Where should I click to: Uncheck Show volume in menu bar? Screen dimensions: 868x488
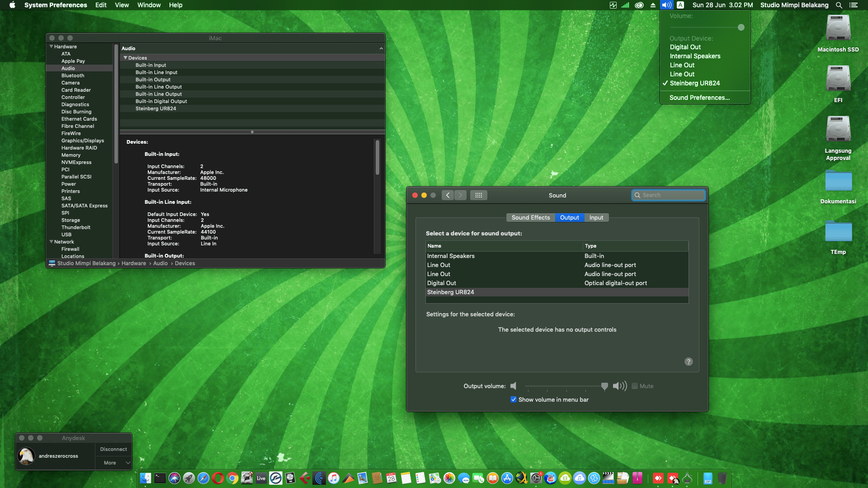click(514, 399)
